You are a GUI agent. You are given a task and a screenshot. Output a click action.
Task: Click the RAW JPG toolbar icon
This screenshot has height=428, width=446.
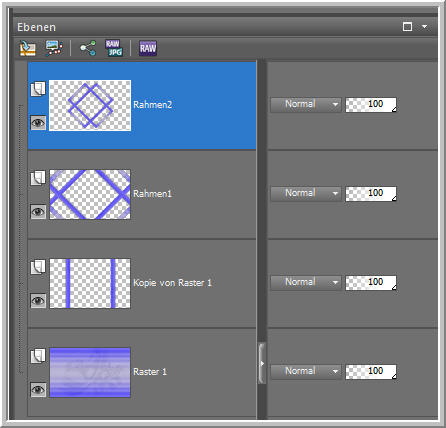(x=114, y=48)
